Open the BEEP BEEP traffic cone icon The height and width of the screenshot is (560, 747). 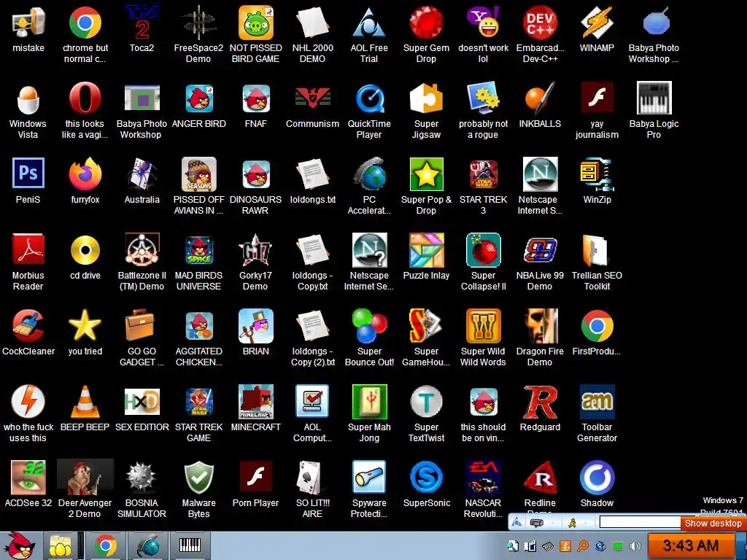(x=85, y=402)
